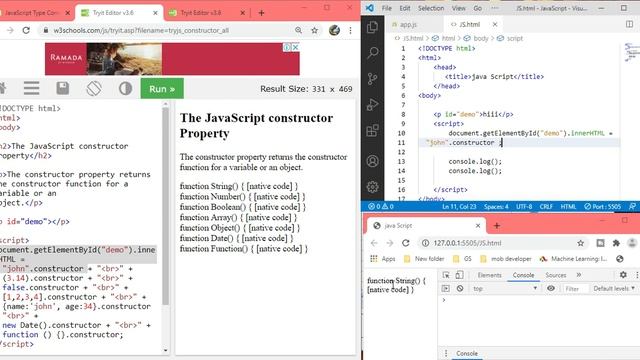This screenshot has width=640, height=360.
Task: Switch to DevTools Sources tab
Action: click(556, 275)
